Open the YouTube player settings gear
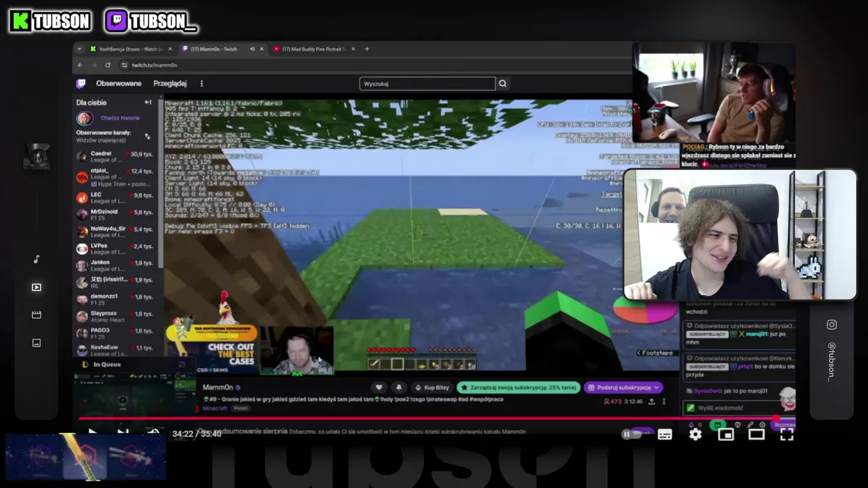This screenshot has width=868, height=488. click(696, 434)
